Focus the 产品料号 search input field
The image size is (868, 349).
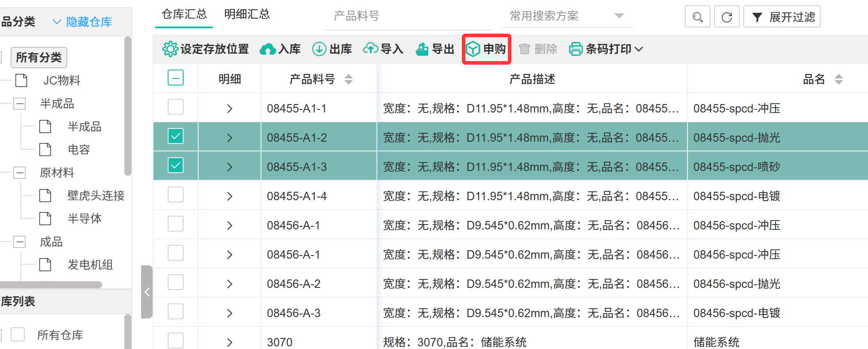point(408,16)
